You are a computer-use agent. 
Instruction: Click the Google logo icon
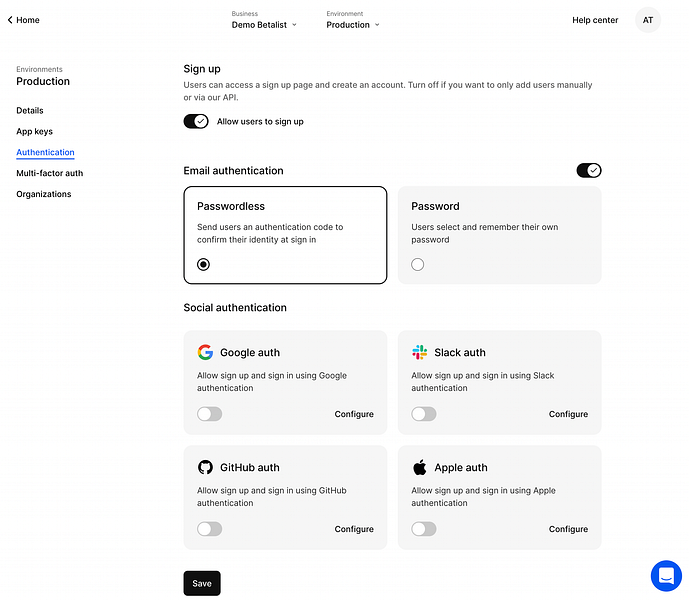205,352
